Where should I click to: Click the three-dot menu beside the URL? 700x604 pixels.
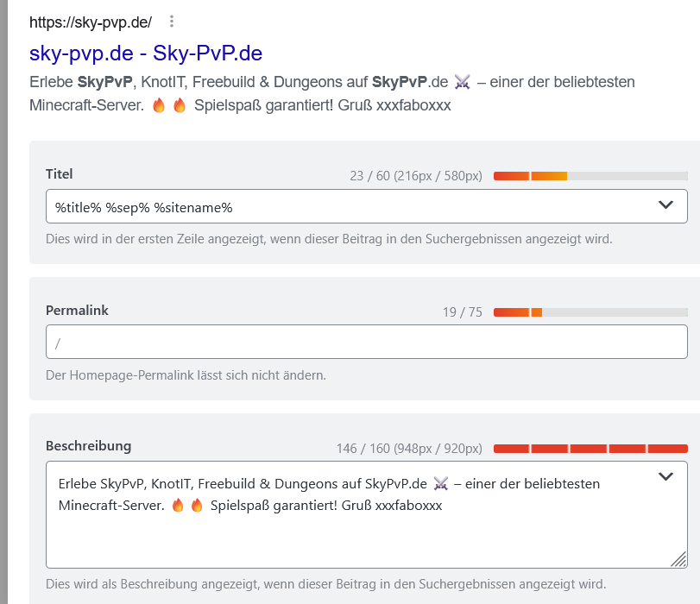tap(172, 22)
